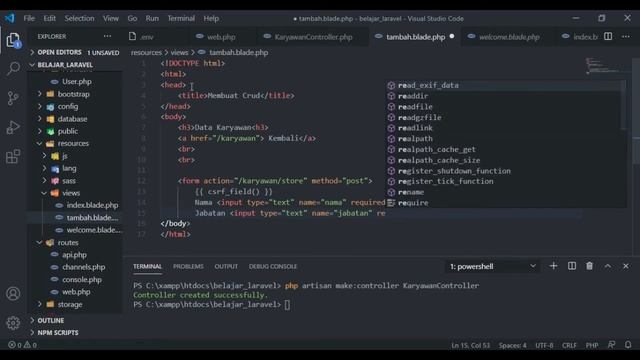This screenshot has height=360, width=640.
Task: Open the Selection menu
Action: click(79, 18)
